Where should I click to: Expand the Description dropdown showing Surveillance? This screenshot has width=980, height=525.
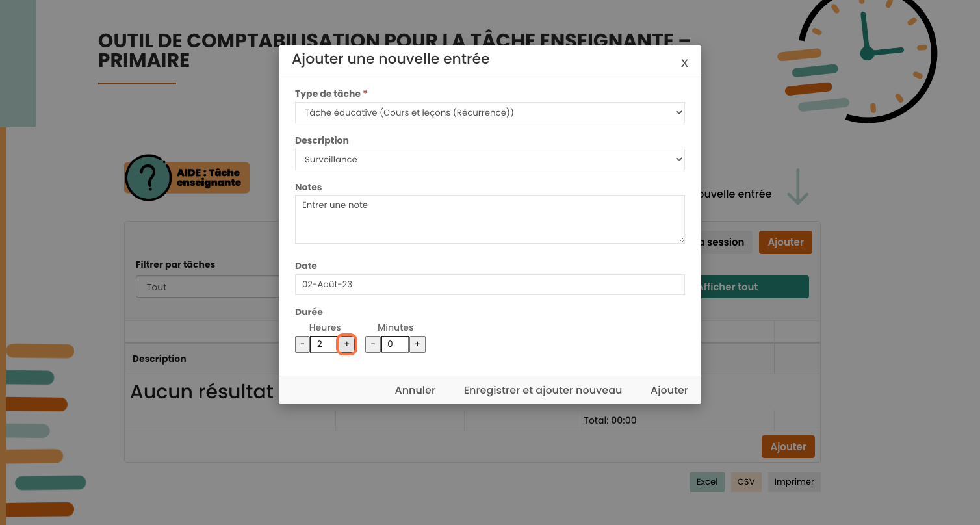[489, 159]
